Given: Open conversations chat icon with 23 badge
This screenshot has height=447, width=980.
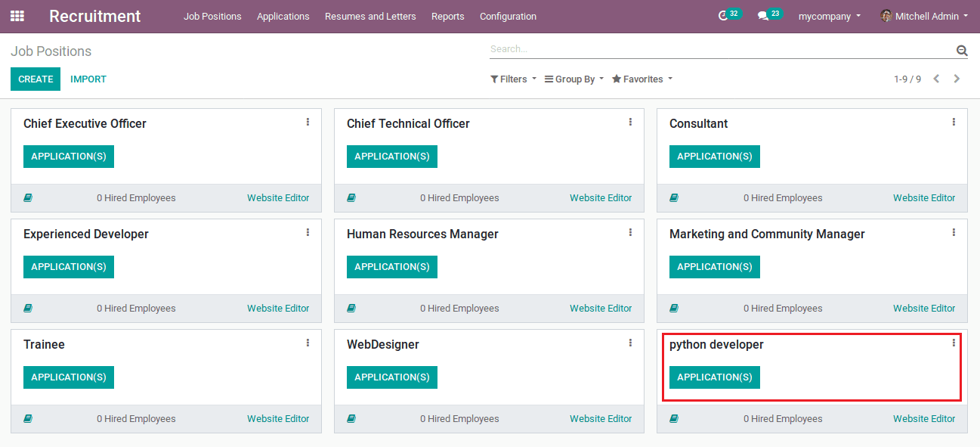Looking at the screenshot, I should click(x=770, y=15).
